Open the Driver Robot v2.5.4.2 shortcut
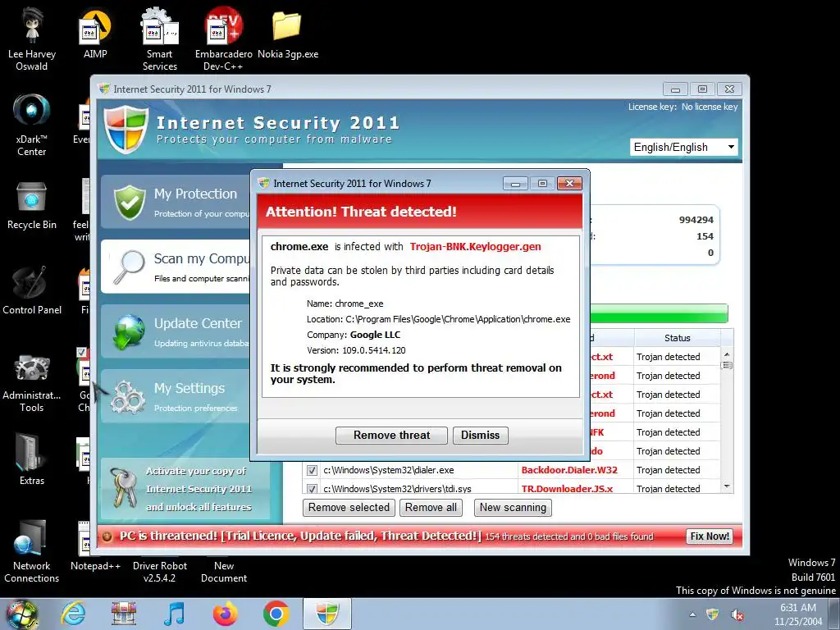 [160, 572]
